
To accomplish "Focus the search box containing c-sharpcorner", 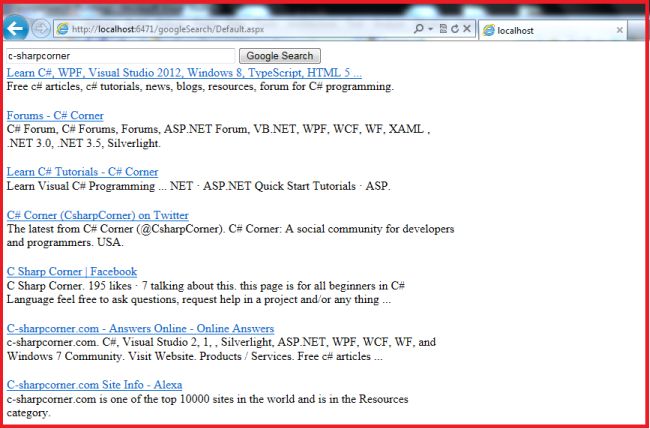I will (x=121, y=56).
